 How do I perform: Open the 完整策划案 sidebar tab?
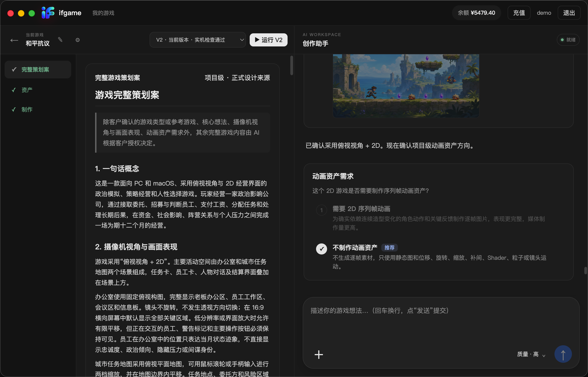click(38, 69)
